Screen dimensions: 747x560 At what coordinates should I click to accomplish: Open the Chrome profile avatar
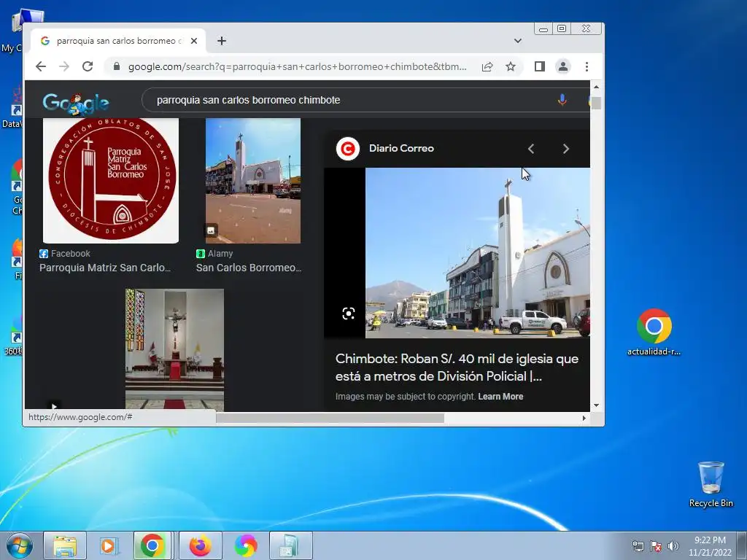click(x=562, y=66)
